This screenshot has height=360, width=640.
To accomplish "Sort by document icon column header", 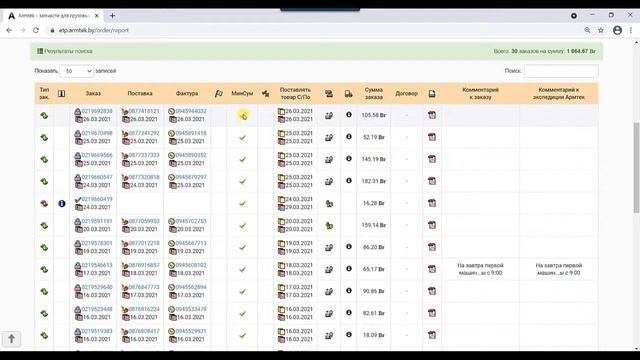I will click(432, 94).
